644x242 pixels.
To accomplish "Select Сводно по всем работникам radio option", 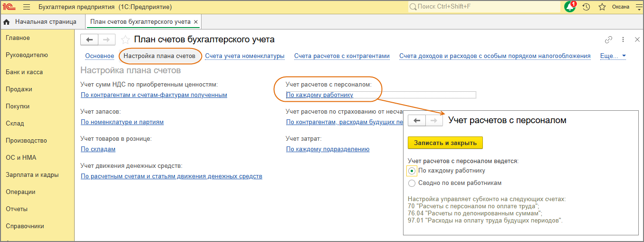I will click(412, 183).
